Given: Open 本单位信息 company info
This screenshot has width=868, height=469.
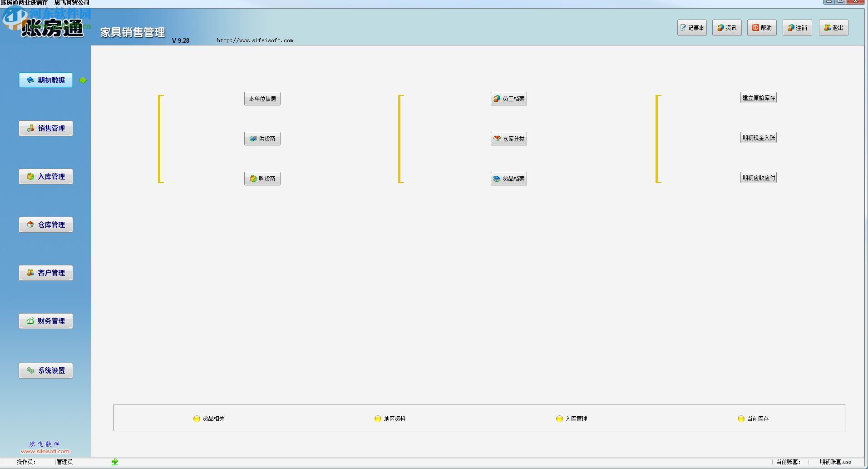Looking at the screenshot, I should [x=262, y=99].
